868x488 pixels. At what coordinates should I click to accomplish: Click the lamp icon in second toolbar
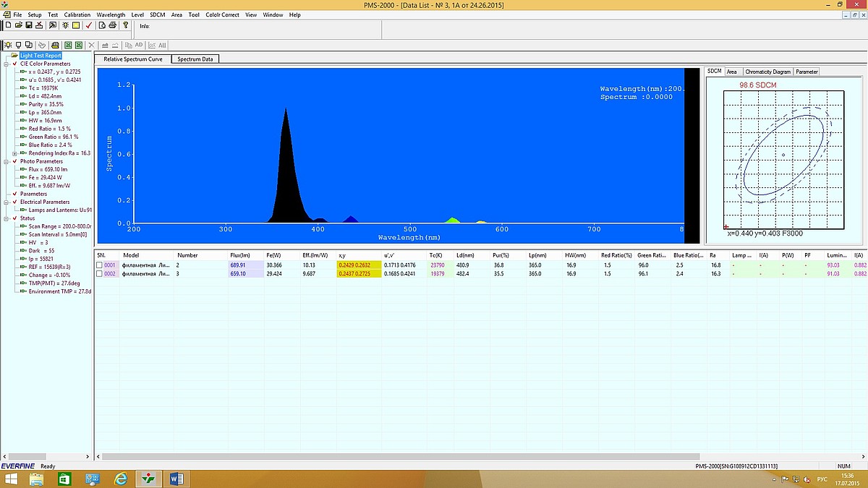click(x=8, y=45)
